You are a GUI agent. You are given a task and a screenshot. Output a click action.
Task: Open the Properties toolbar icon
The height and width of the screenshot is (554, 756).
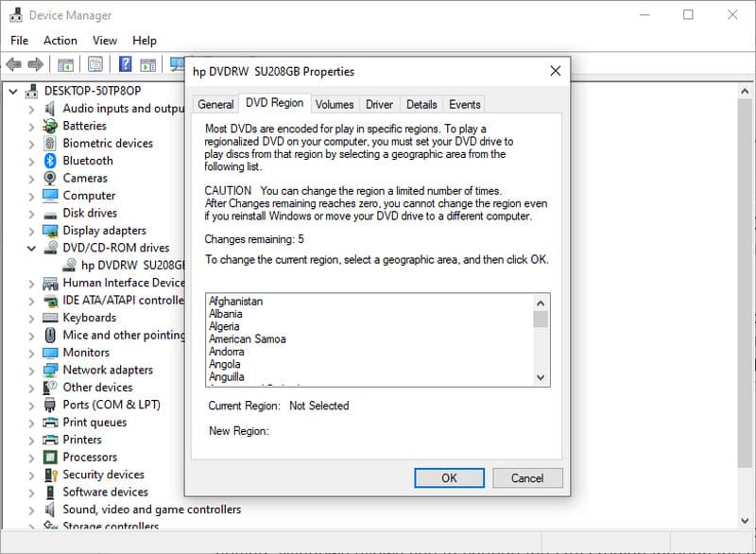[x=95, y=64]
